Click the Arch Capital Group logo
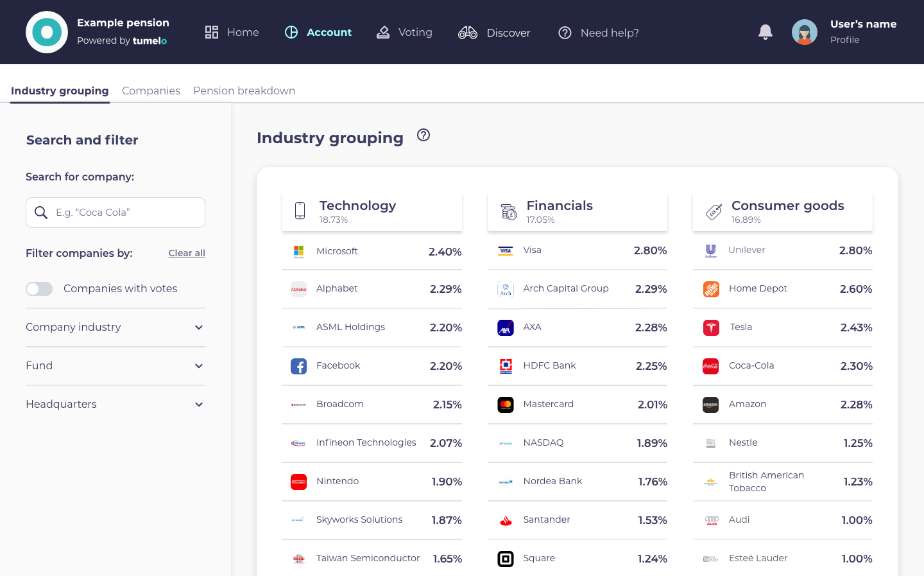Viewport: 924px width, 576px height. click(x=506, y=289)
